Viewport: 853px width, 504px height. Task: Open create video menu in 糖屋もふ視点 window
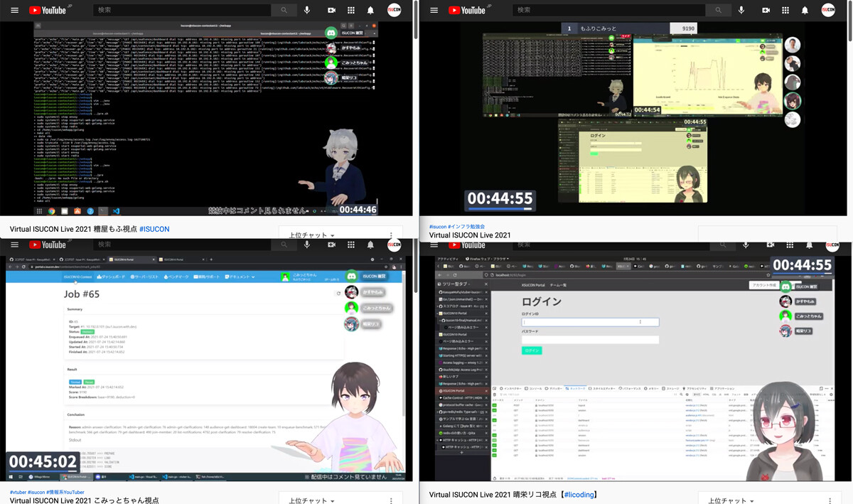coord(331,10)
